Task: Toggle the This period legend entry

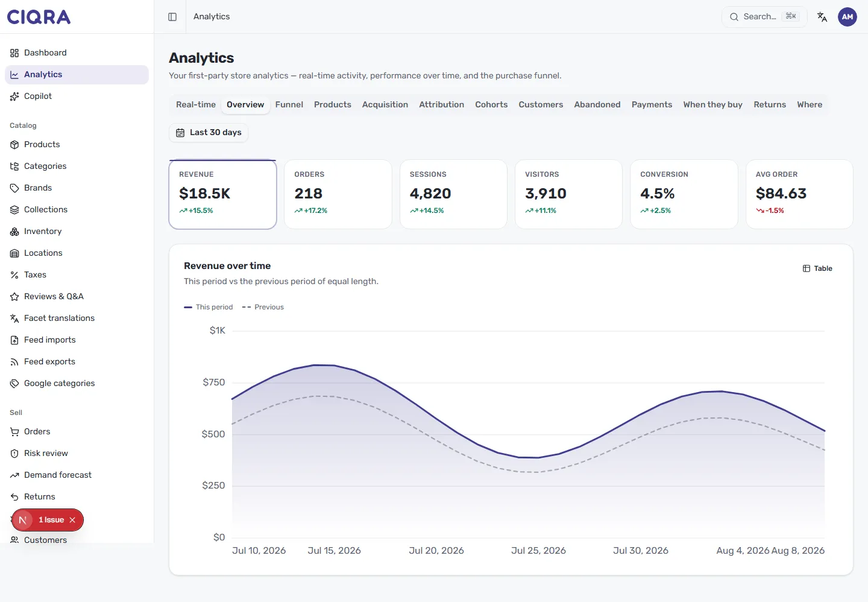Action: point(209,307)
